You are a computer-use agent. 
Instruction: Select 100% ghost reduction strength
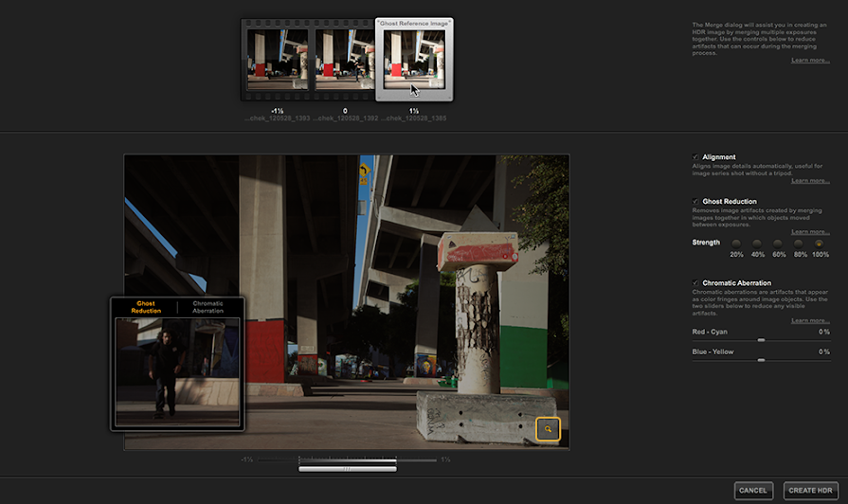819,243
